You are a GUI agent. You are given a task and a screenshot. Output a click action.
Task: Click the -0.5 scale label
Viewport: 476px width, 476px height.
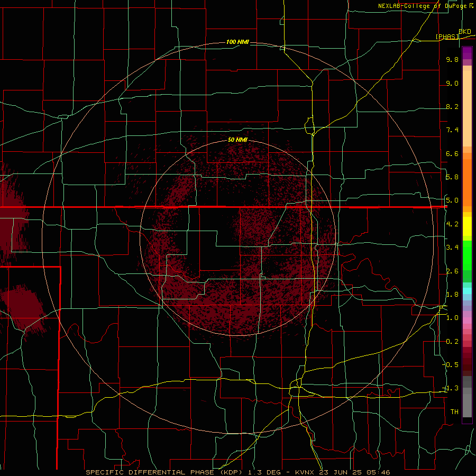coord(450,365)
